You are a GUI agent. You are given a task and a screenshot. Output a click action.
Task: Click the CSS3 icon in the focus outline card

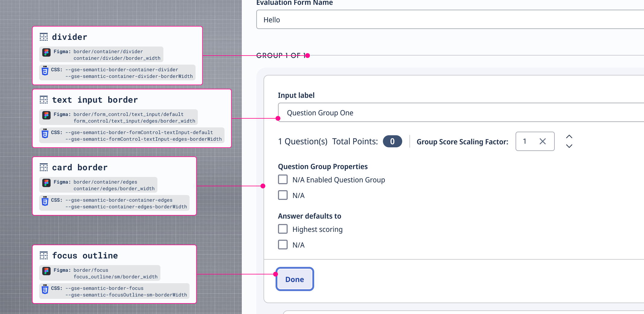pos(45,289)
